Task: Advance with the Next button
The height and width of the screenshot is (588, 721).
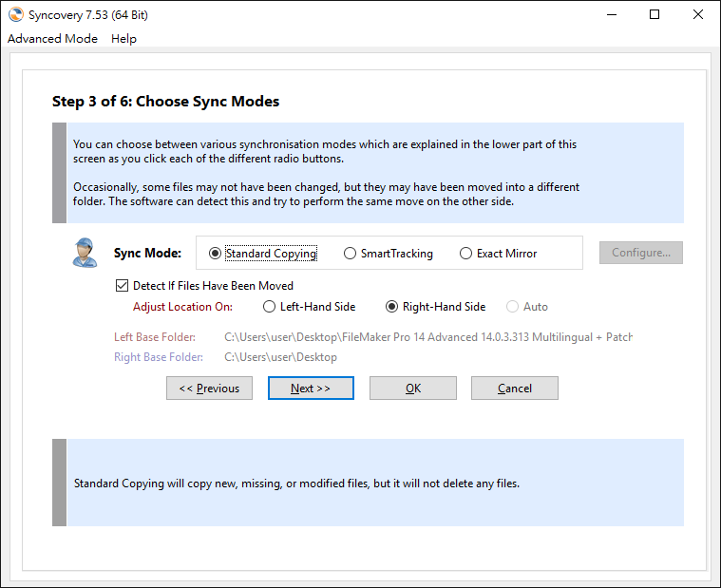Action: click(311, 388)
